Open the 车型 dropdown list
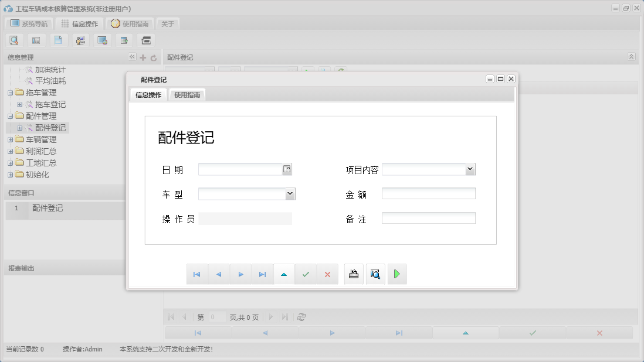This screenshot has height=362, width=644. (x=290, y=193)
